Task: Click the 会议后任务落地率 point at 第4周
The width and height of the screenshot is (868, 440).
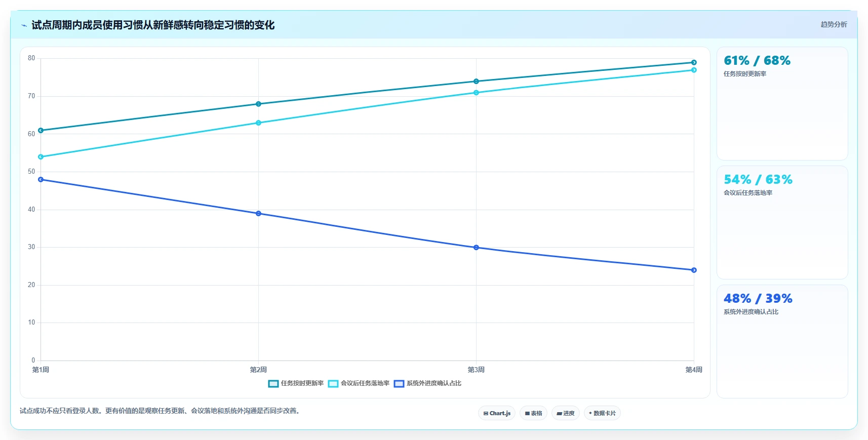Action: [x=694, y=70]
